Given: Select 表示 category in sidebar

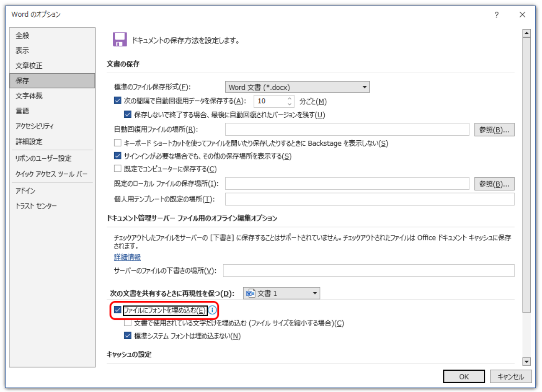Looking at the screenshot, I should 52,51.
